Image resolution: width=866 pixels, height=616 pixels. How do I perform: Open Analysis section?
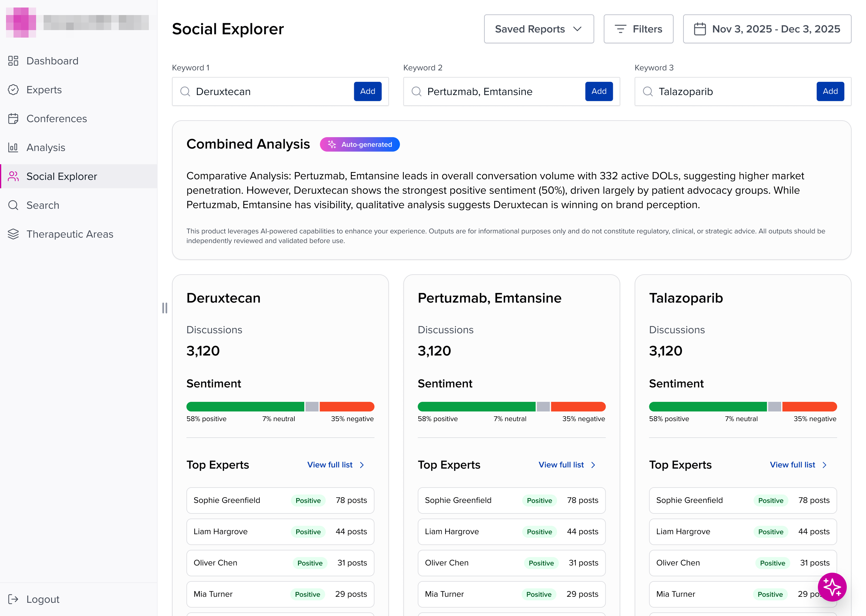(78, 147)
